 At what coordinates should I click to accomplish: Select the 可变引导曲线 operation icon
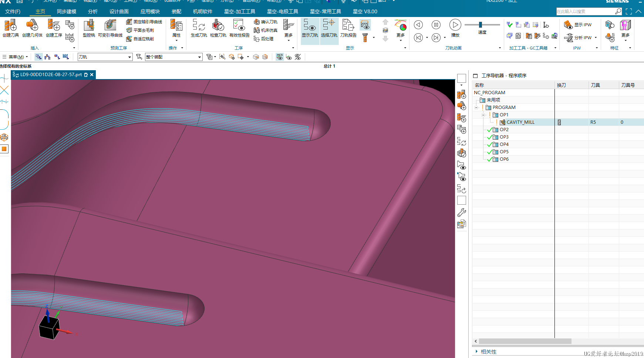[110, 28]
